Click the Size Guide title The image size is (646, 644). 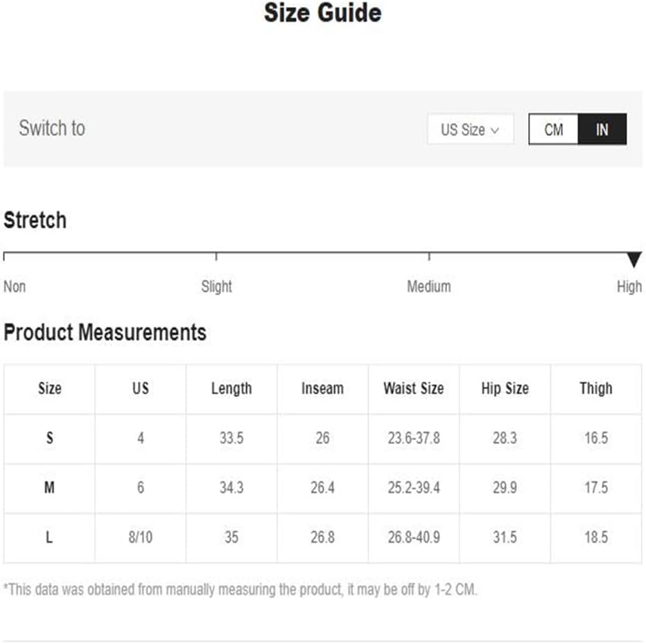(x=322, y=13)
